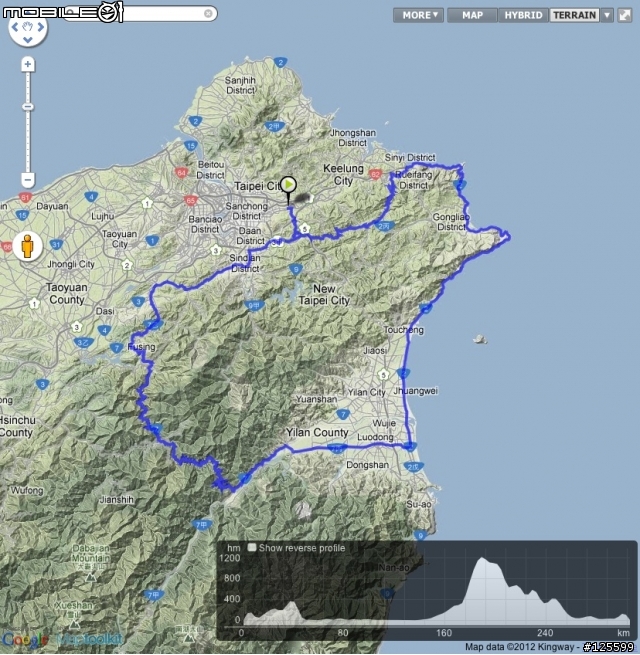Open the map type dropdown arrow
This screenshot has width=640, height=655.
607,15
